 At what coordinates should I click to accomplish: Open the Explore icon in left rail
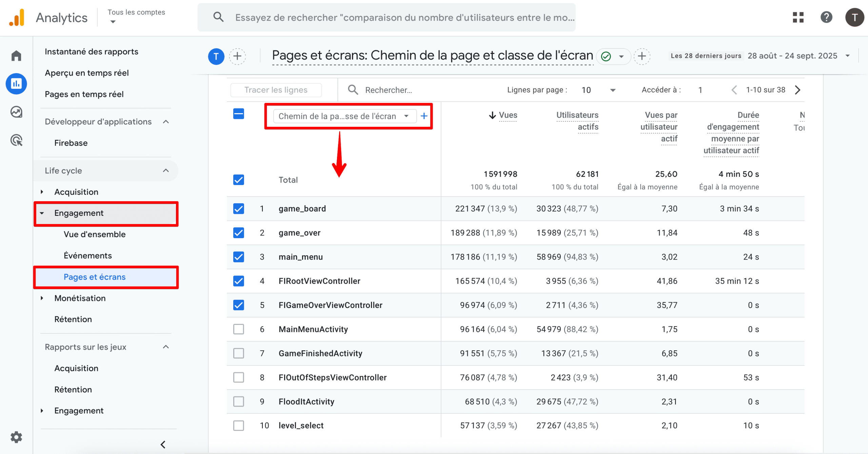coord(16,112)
